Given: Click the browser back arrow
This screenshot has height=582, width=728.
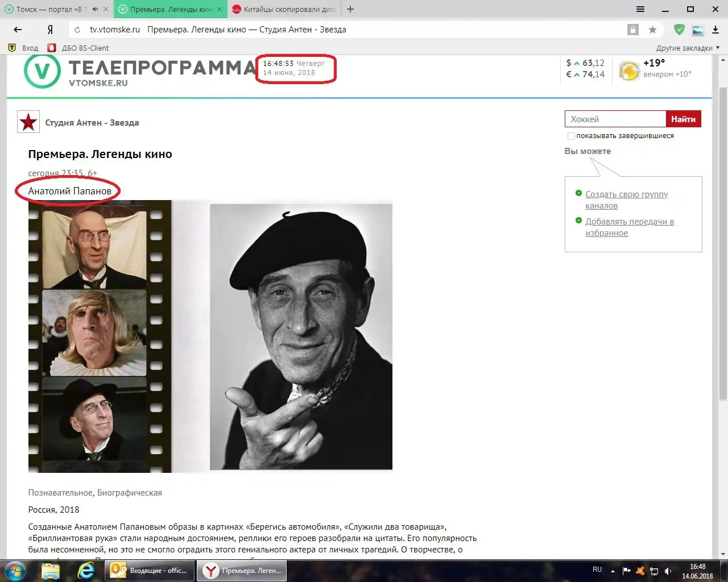Looking at the screenshot, I should coord(18,30).
